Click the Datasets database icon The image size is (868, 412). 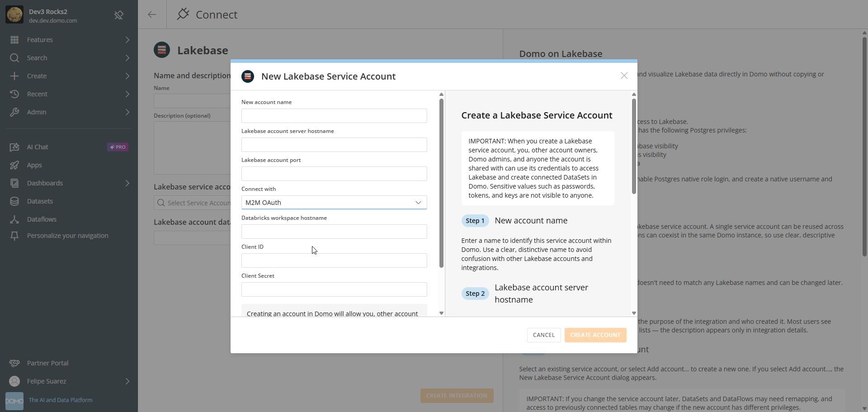tap(14, 201)
